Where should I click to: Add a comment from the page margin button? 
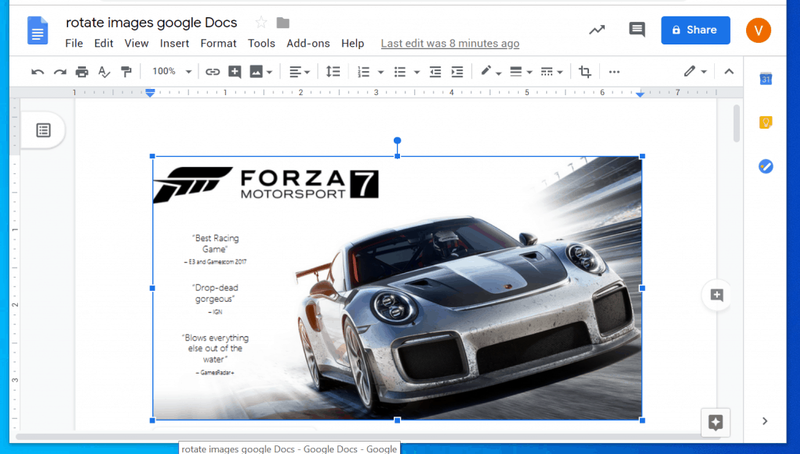pos(716,295)
